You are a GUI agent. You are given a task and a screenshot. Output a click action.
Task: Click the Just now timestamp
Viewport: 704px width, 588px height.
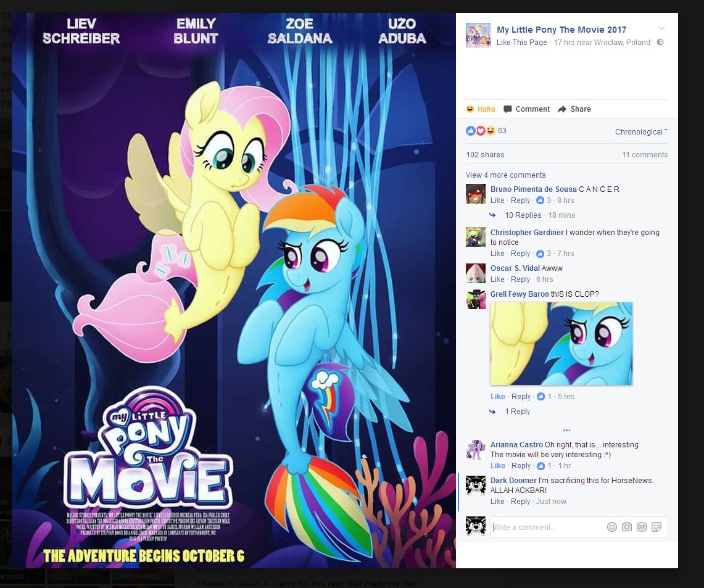tap(551, 502)
